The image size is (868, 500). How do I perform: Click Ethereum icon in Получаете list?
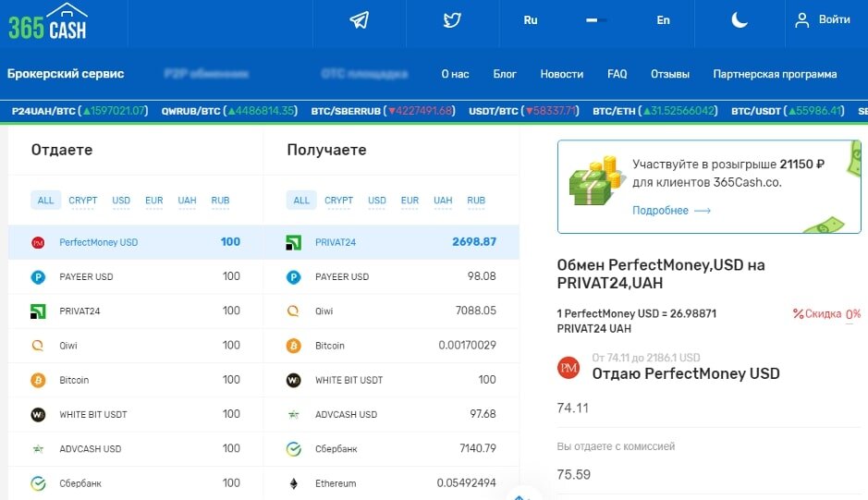pyautogui.click(x=293, y=483)
